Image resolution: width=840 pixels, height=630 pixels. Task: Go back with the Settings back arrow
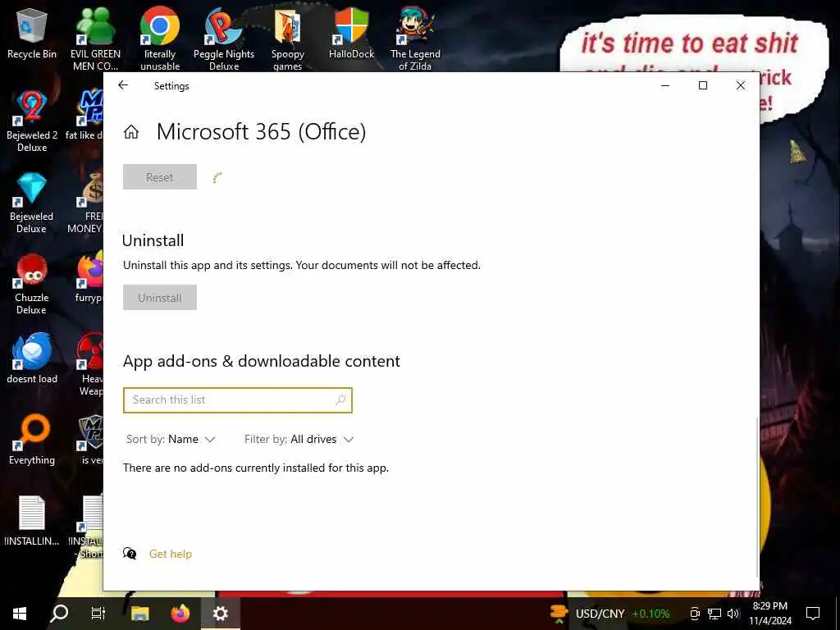coord(123,85)
